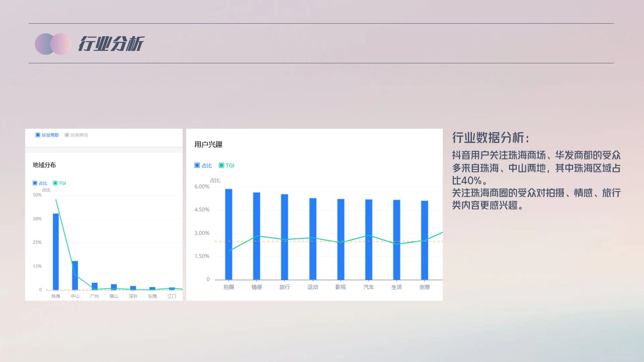644x362 pixels.
Task: Click paragraph starting 抖音用户关注珠海商场
Action: point(536,168)
